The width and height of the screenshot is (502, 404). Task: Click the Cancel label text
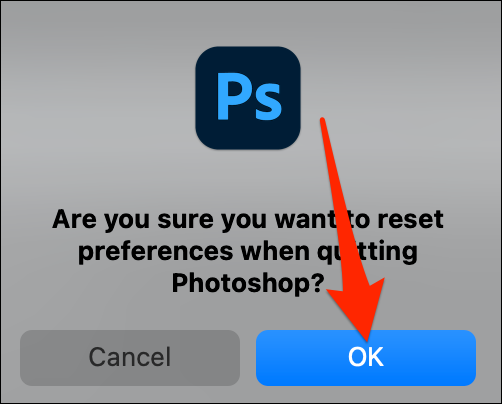coord(130,357)
